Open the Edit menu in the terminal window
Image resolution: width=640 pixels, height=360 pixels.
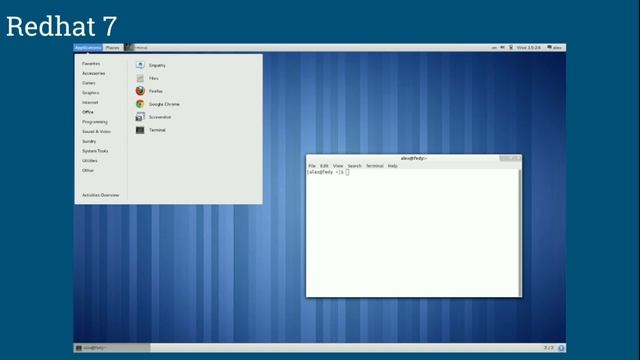324,166
